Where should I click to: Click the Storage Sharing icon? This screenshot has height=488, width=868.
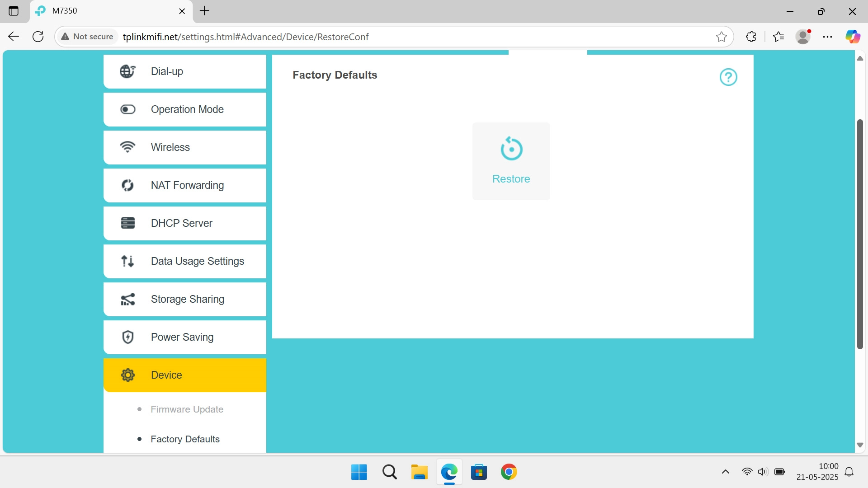coord(127,299)
